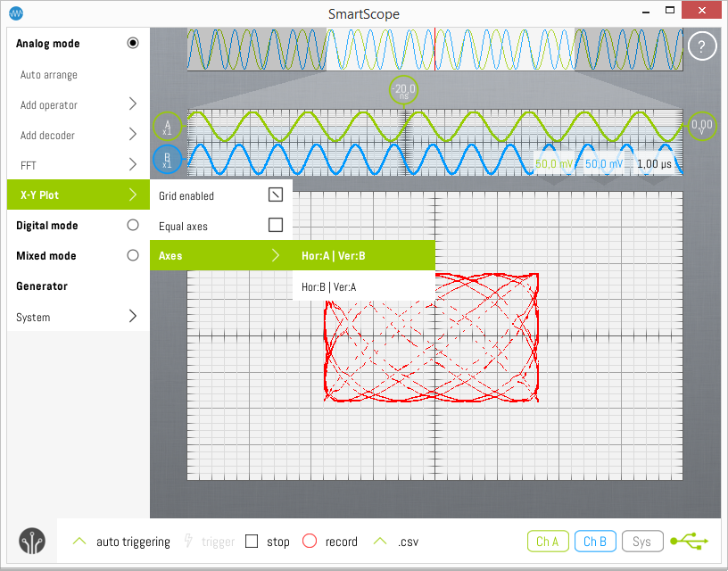Select Auto arrange menu entry
This screenshot has width=728, height=571.
(x=49, y=75)
